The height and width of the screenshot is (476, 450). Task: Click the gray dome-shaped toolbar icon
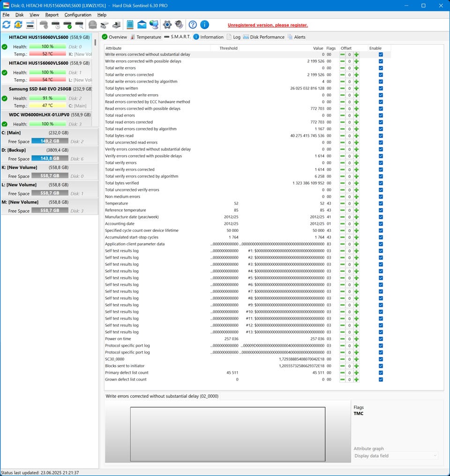(x=93, y=24)
